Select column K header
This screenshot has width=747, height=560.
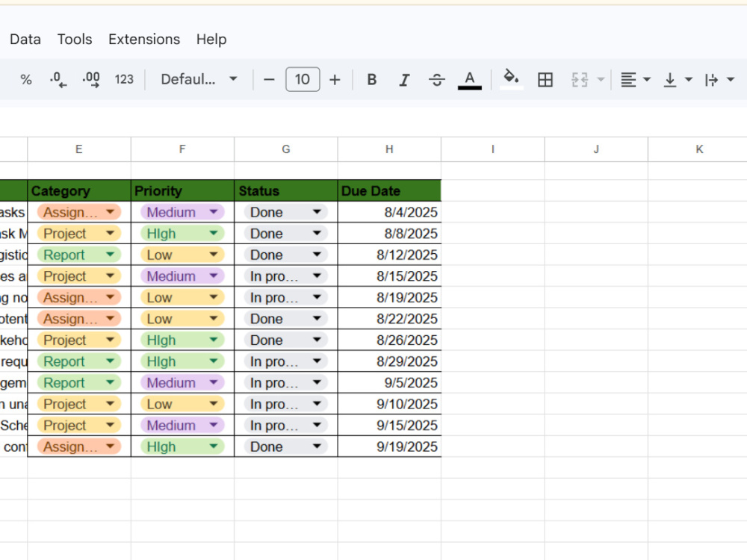click(x=698, y=149)
